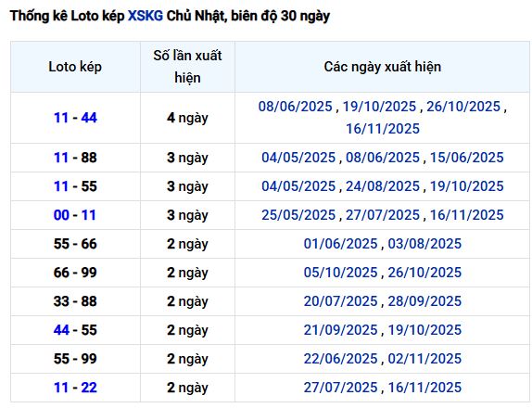Screen dimensions: 532x408
Task: Open date 04/05/2025 in the 11 - 55 row
Action: (x=298, y=186)
